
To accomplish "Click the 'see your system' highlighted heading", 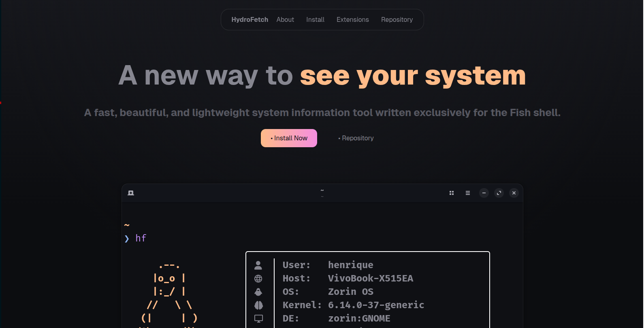I will click(413, 76).
